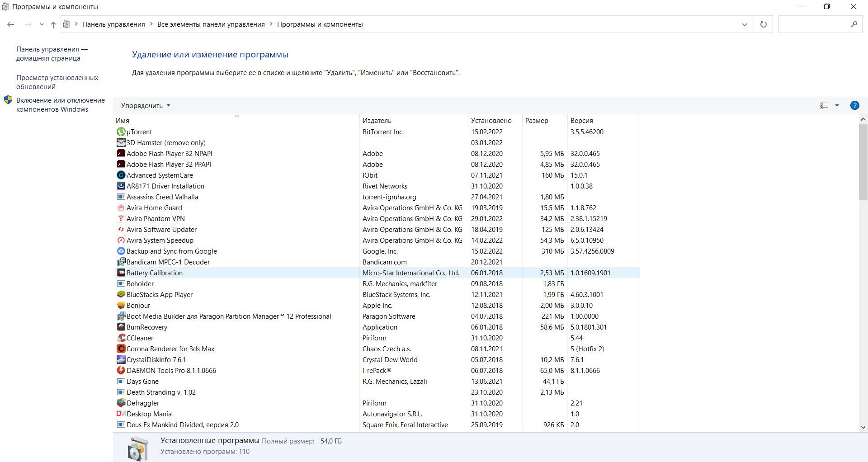Select the Boot Media Builder Paragon row

(x=377, y=316)
